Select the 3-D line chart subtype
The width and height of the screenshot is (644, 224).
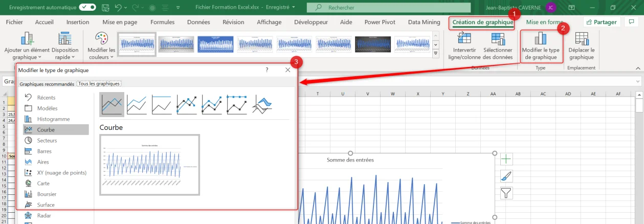tap(262, 104)
